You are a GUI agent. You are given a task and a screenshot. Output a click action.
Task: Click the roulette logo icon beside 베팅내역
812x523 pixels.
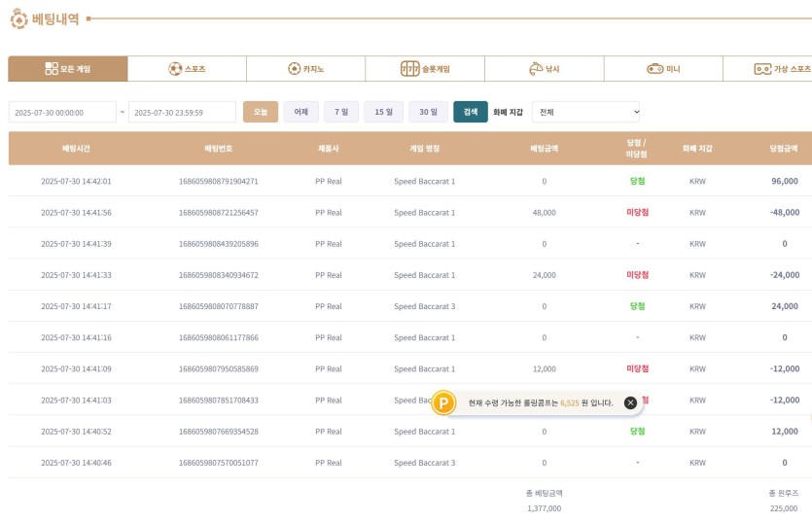click(x=19, y=18)
